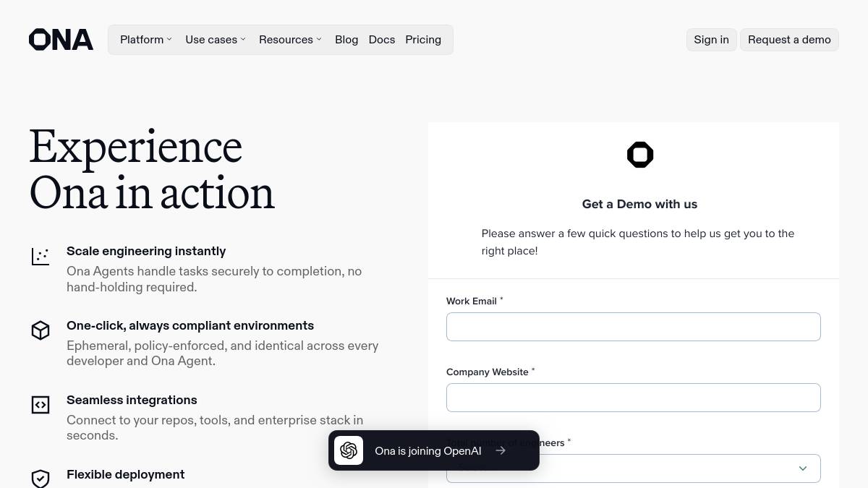
Task: Click the cube icon beside compliant environments
Action: tap(41, 330)
